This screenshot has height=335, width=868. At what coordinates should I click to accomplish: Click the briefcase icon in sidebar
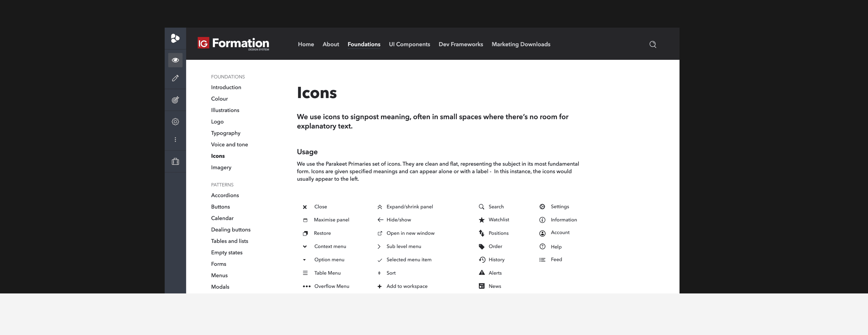[x=175, y=161]
